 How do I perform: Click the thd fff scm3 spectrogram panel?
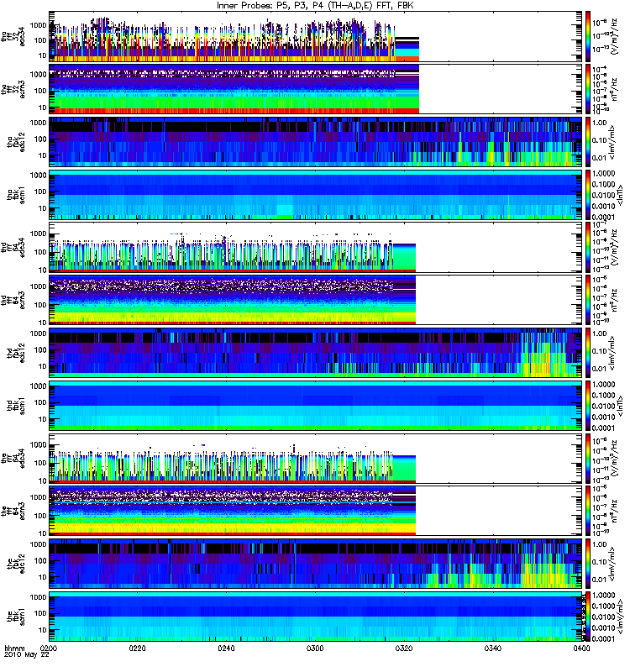[x=316, y=301]
